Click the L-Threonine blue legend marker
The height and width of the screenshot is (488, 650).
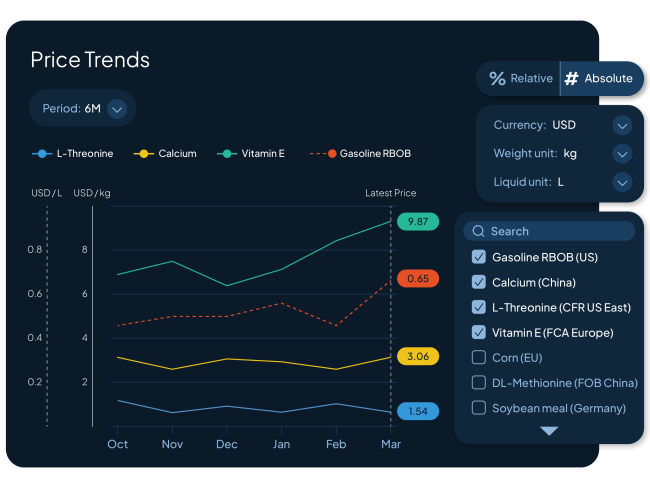(x=41, y=154)
